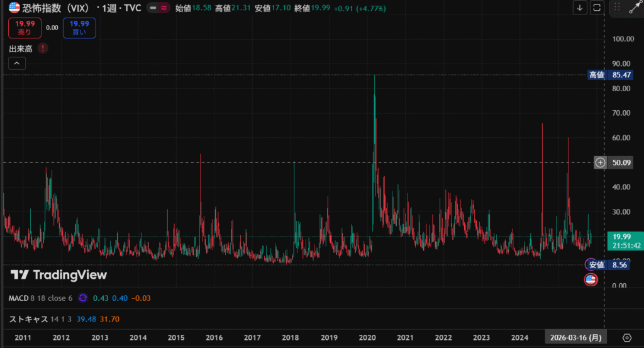Click the 19.99 売り sell button

25,28
